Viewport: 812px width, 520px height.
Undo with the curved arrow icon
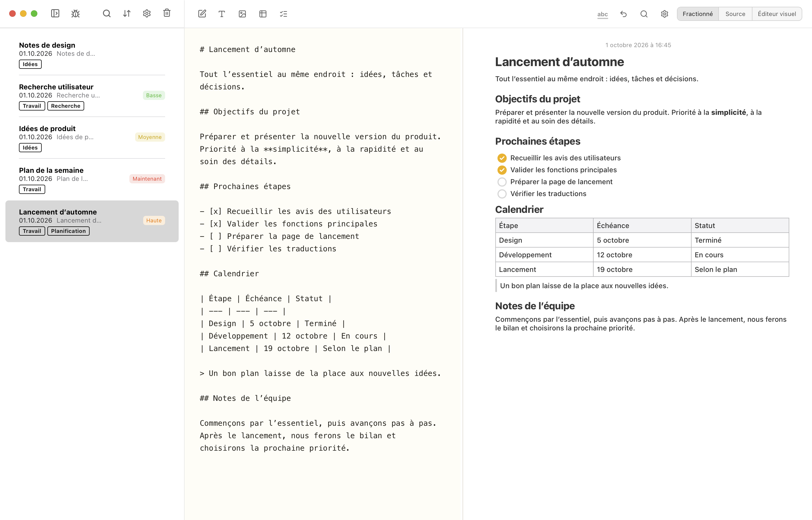(x=623, y=14)
